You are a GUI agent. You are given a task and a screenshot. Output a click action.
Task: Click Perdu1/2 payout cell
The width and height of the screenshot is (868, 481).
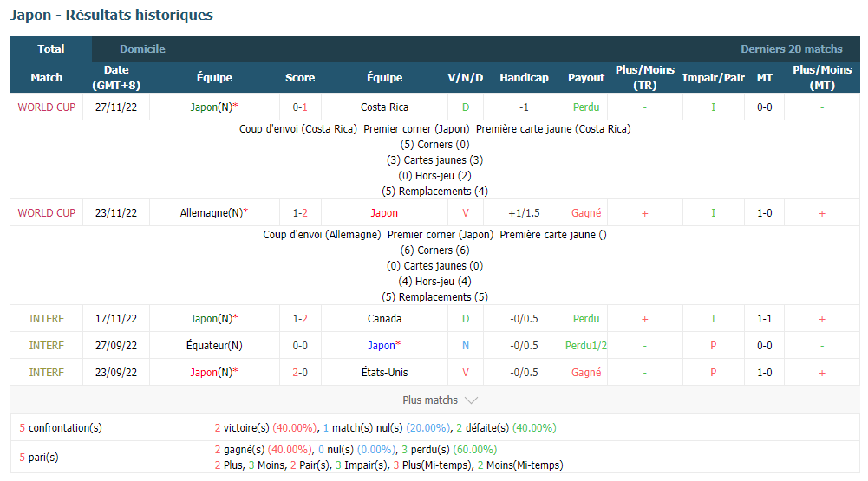click(x=585, y=346)
